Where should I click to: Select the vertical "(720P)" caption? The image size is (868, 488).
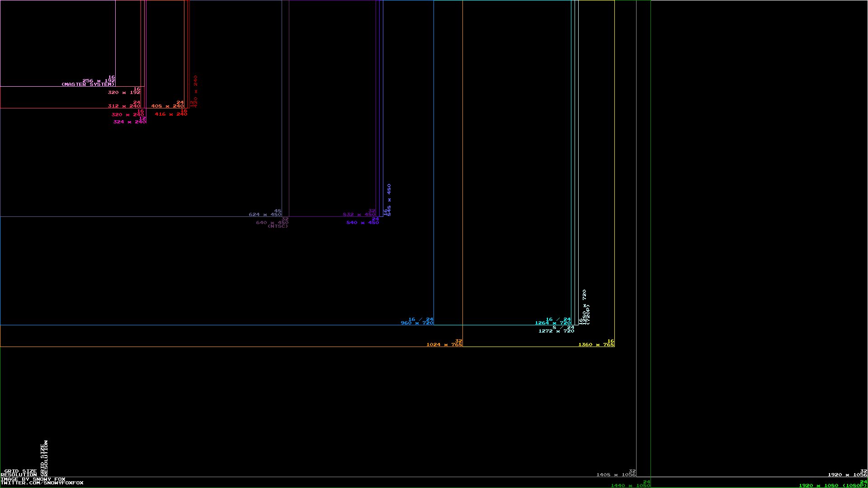(588, 315)
